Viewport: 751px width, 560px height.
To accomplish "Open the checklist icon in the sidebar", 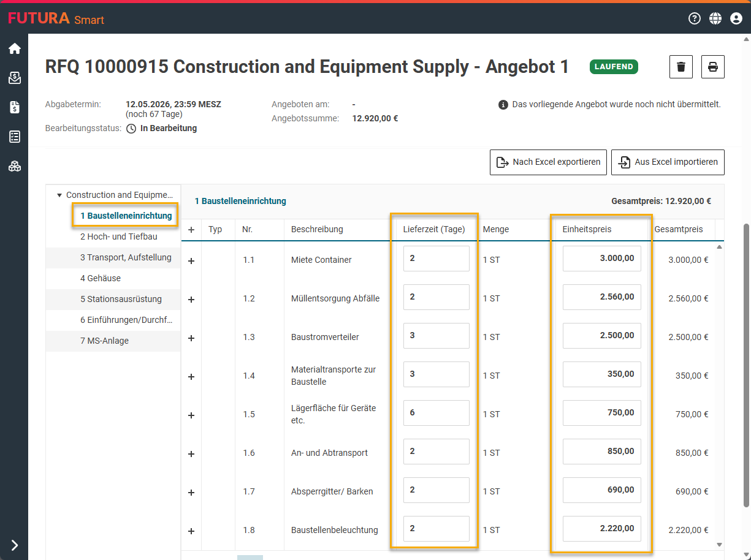I will point(14,137).
